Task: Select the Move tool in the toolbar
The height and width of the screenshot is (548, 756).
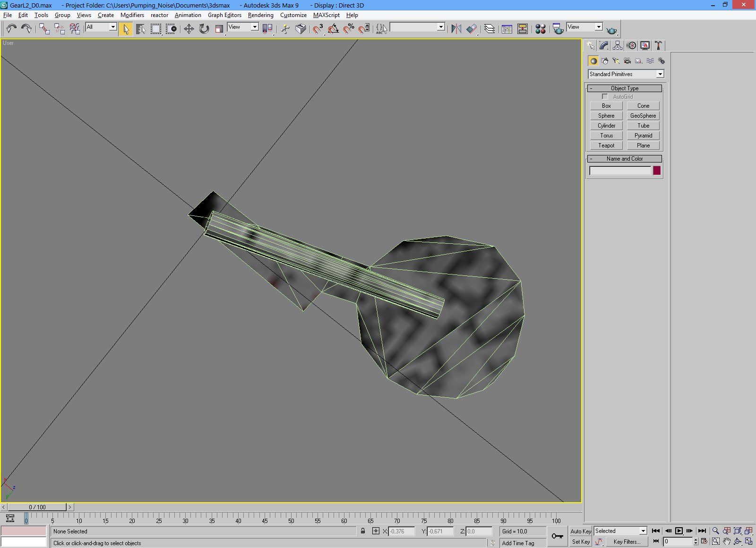Action: (x=189, y=29)
